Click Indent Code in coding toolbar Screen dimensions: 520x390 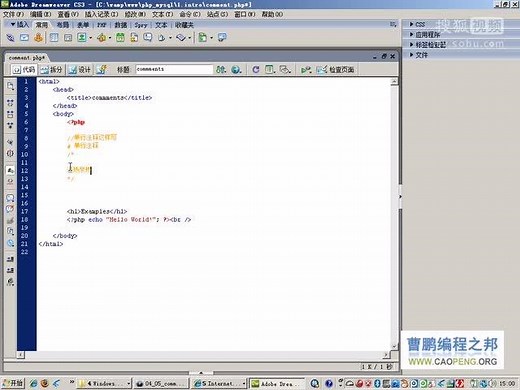point(10,259)
